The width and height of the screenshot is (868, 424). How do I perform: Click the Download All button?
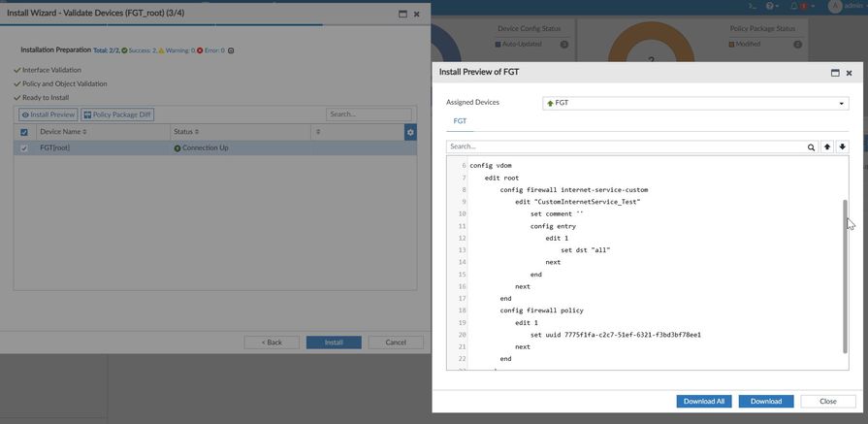[704, 402]
